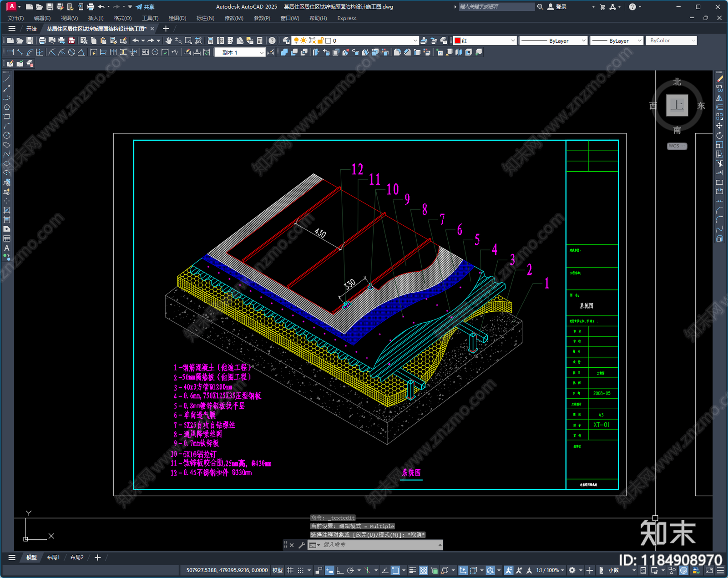Screen dimensions: 728x578
Task: Toggle lineweight display in status bar
Action: [413, 570]
